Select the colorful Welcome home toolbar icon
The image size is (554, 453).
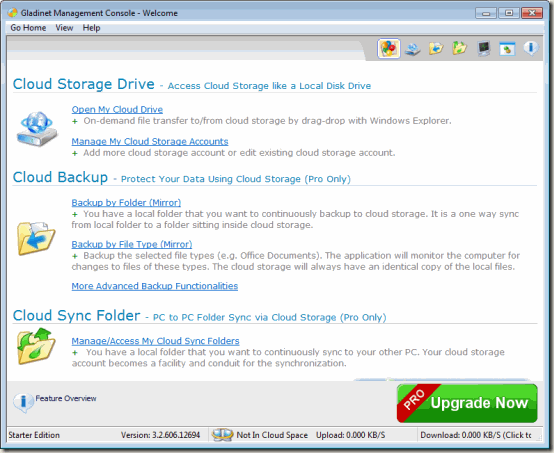coord(389,49)
